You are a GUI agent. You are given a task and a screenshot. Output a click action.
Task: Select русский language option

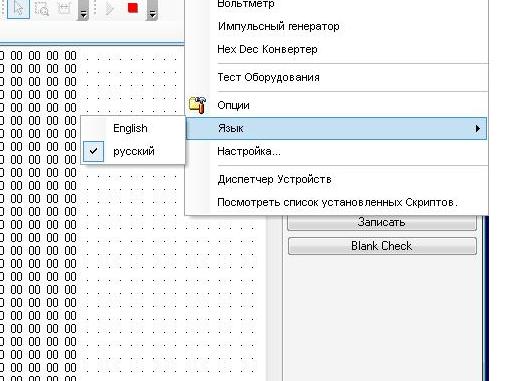click(133, 151)
